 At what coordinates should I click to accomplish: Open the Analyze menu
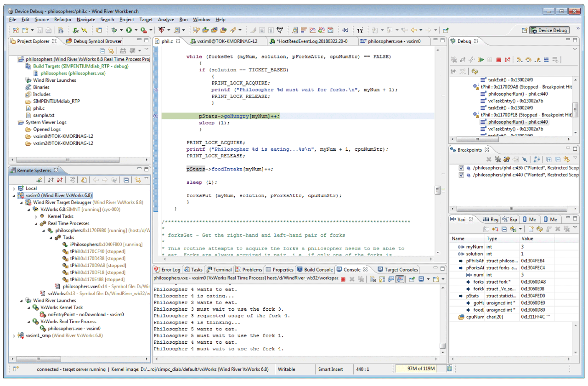point(166,20)
